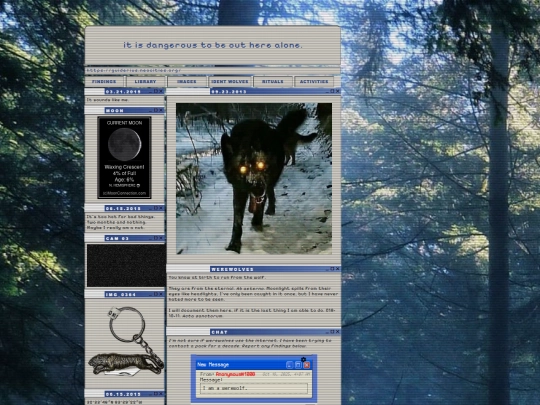540x405 pixels.
Task: Click the Current Moon phase widget
Action: pyautogui.click(x=124, y=157)
